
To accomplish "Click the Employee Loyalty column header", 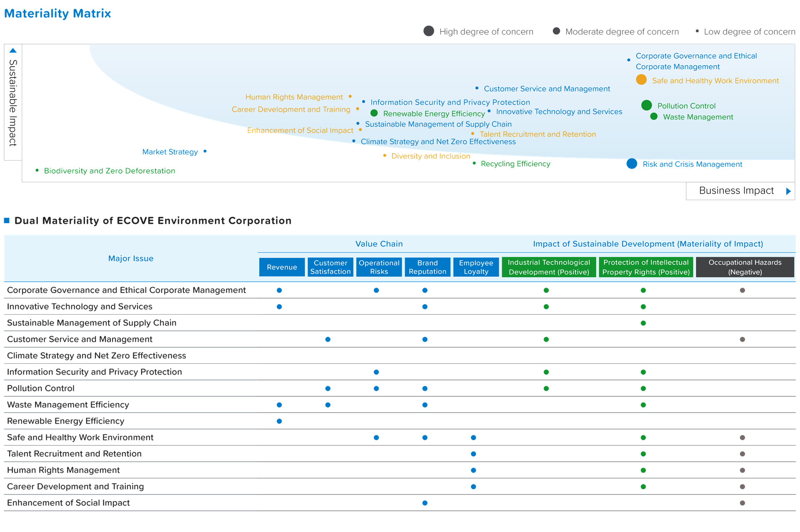I will tap(476, 267).
